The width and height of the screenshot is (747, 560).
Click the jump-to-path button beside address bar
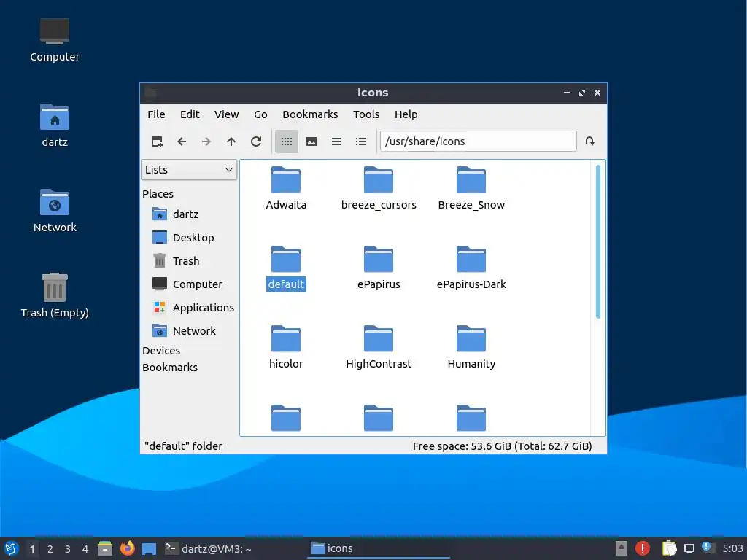(x=589, y=141)
